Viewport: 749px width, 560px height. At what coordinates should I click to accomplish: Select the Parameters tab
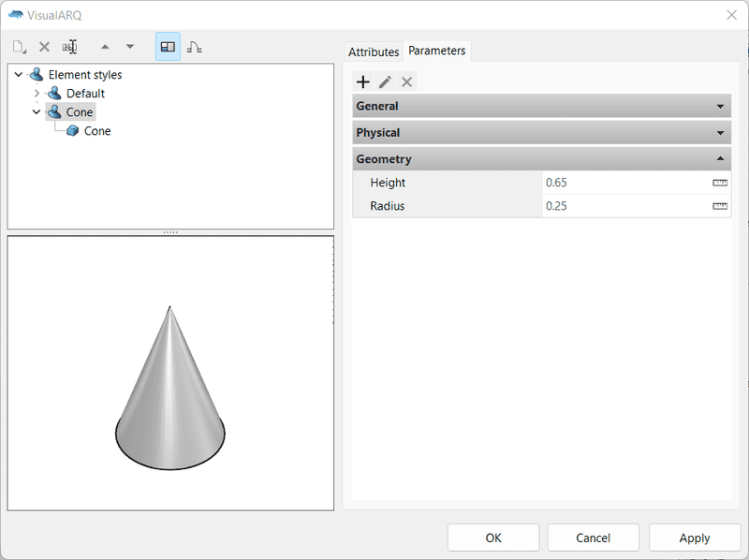pyautogui.click(x=436, y=52)
